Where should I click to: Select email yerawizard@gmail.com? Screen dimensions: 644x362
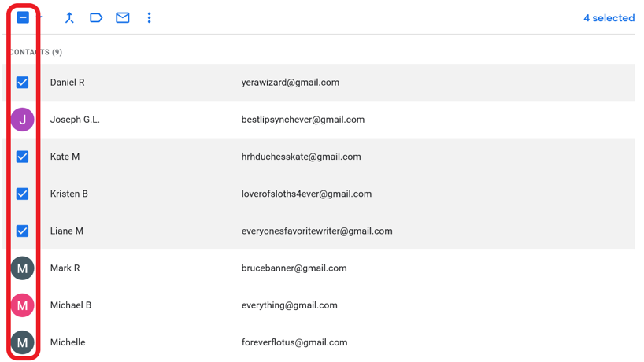tap(290, 83)
